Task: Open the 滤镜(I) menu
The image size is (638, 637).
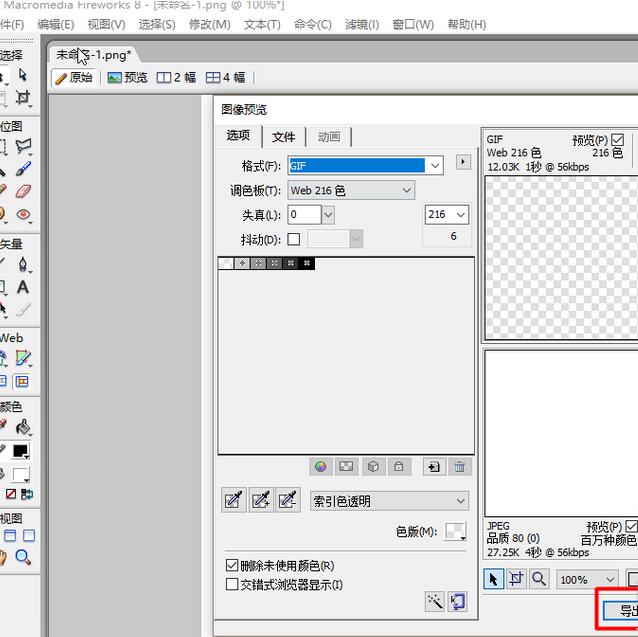Action: (x=362, y=24)
